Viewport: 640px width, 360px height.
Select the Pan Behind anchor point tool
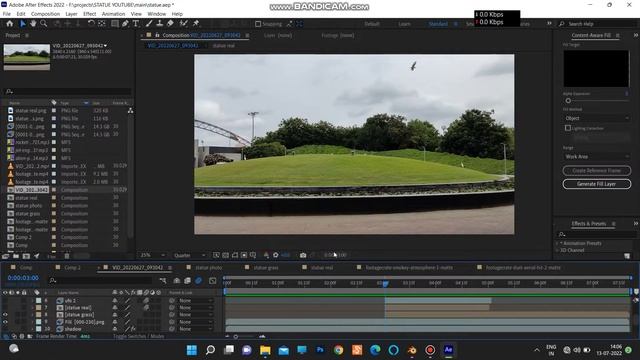pyautogui.click(x=102, y=24)
